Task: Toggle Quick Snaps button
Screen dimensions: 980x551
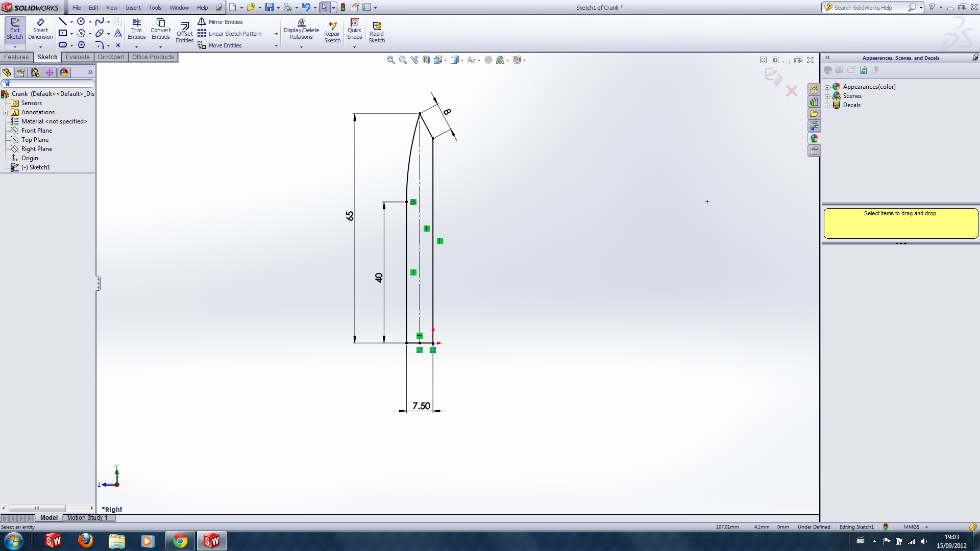Action: 354,29
